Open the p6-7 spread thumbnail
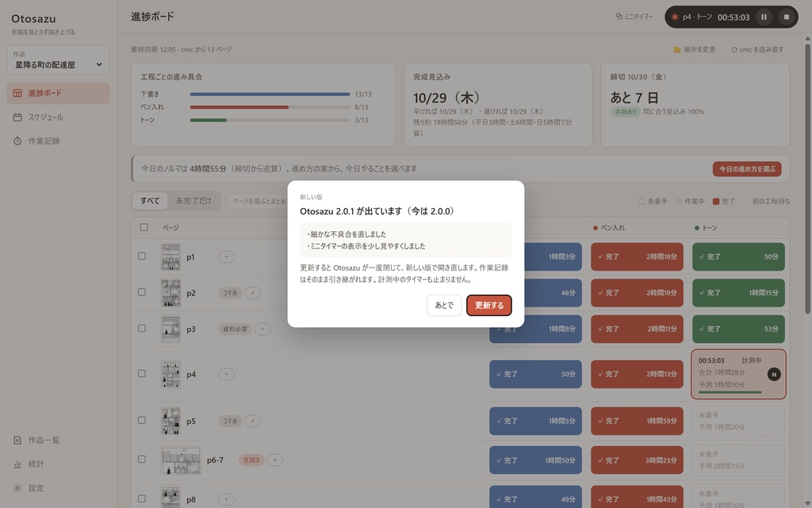The height and width of the screenshot is (508, 812). tap(181, 460)
